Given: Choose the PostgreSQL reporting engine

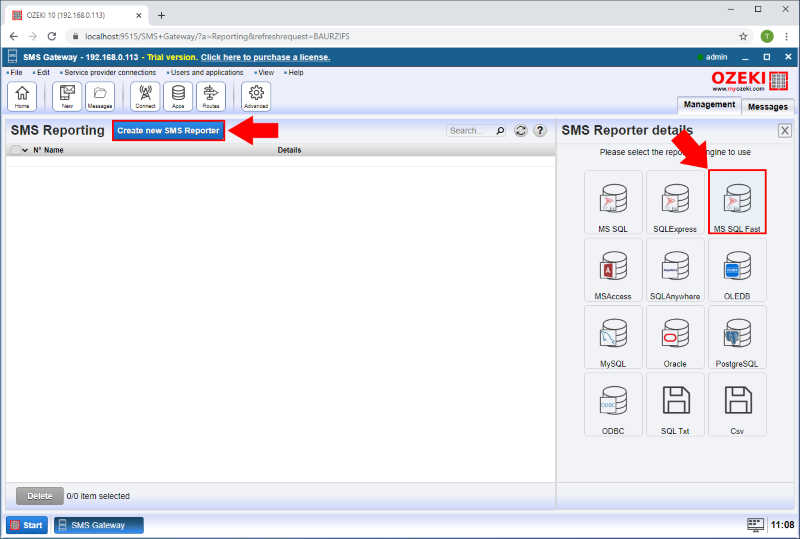Looking at the screenshot, I should click(x=737, y=337).
